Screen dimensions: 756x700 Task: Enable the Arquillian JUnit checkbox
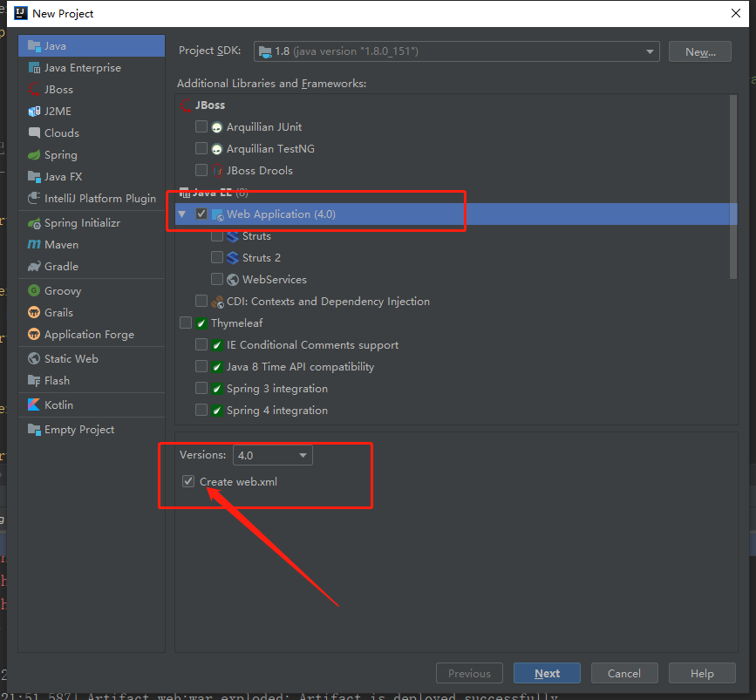coord(201,127)
